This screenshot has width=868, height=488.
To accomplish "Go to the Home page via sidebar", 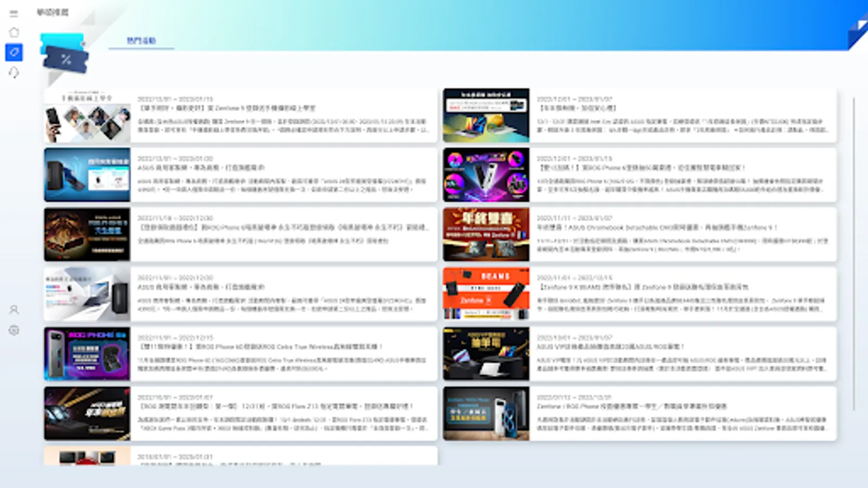I will tap(14, 33).
